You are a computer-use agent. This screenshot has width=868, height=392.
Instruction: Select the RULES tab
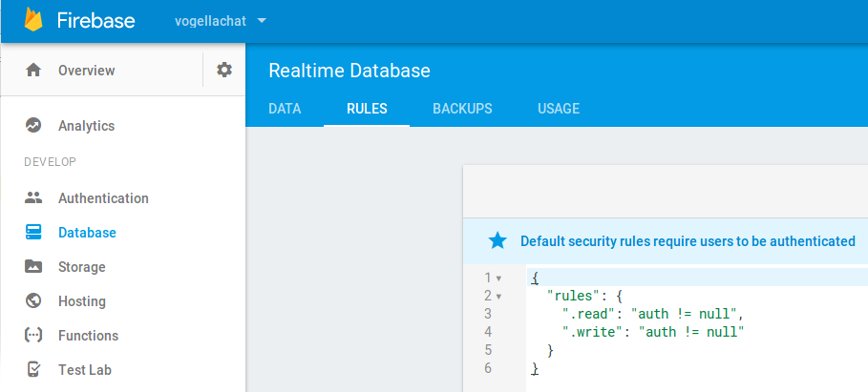click(x=367, y=109)
